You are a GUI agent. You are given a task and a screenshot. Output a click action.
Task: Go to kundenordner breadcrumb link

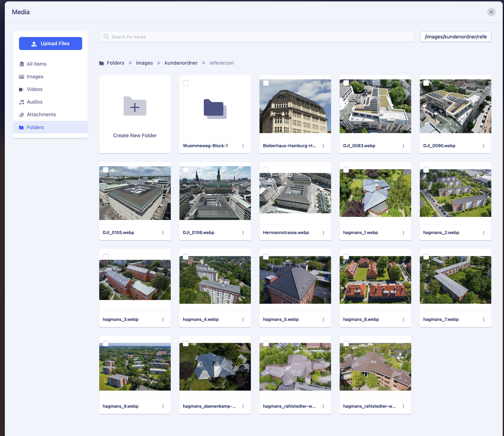point(181,63)
